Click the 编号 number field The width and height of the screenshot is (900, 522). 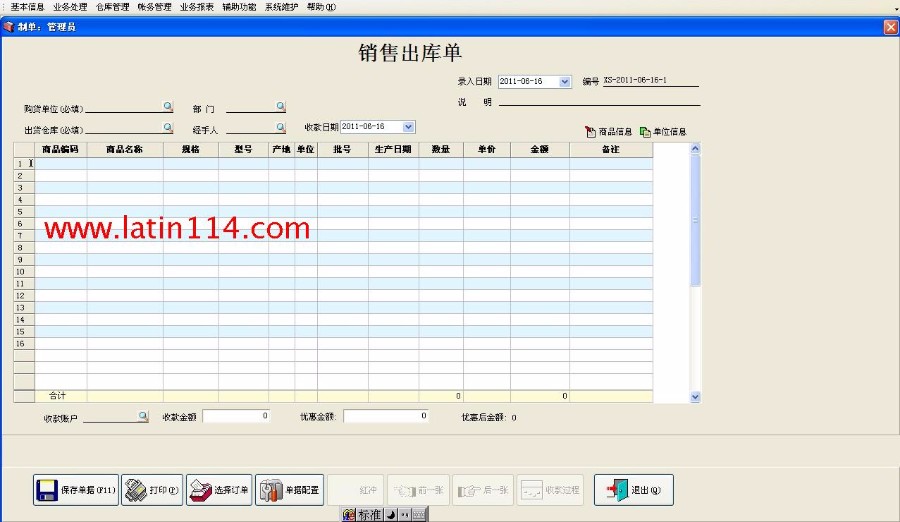tap(651, 81)
